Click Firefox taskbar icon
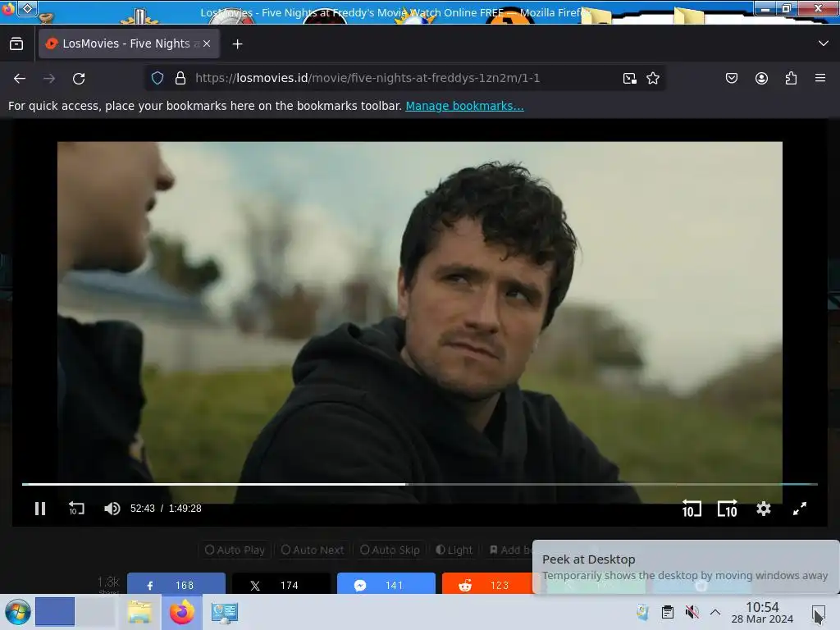 [182, 612]
